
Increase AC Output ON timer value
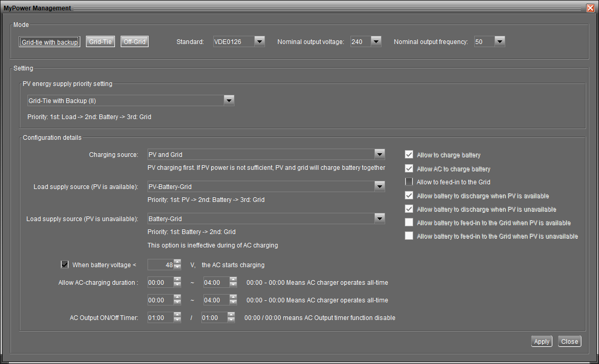point(178,315)
